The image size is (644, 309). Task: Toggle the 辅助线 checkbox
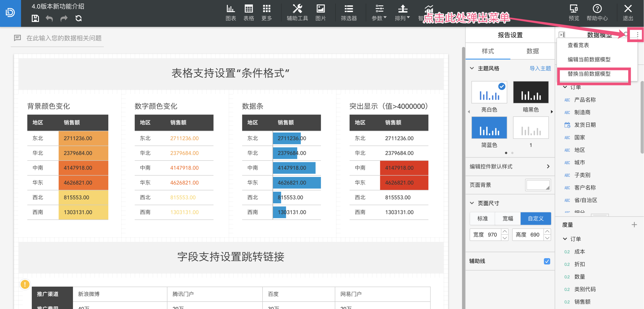pyautogui.click(x=547, y=261)
